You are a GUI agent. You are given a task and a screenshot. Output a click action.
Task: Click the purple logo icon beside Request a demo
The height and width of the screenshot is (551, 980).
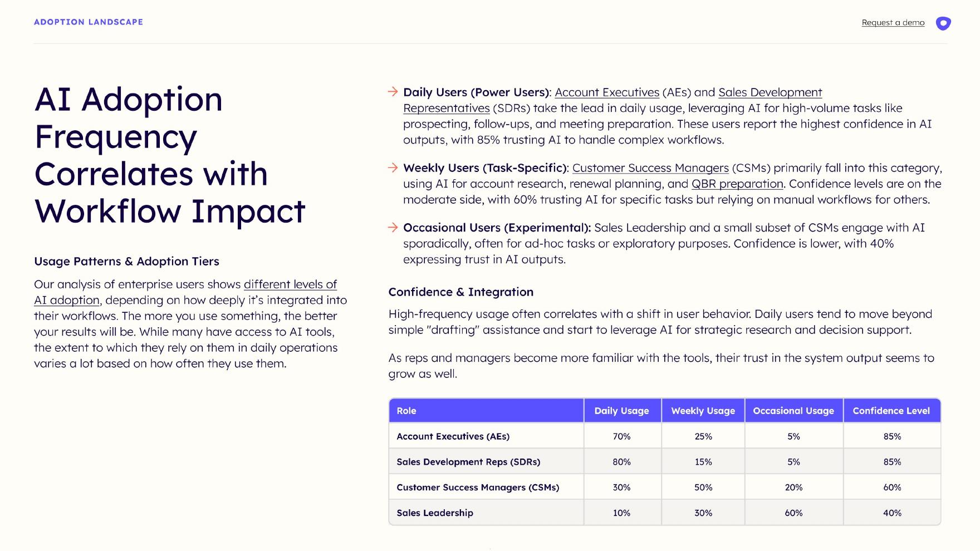(943, 23)
